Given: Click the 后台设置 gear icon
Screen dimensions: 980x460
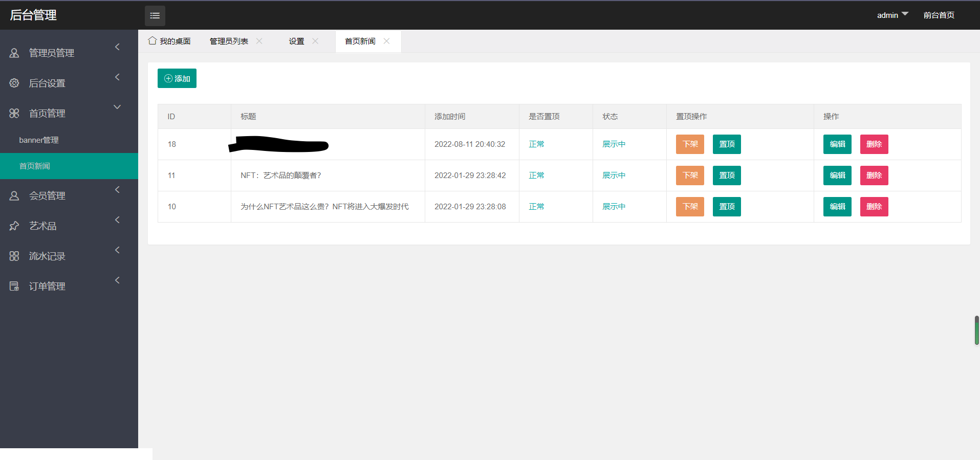Looking at the screenshot, I should coord(14,83).
